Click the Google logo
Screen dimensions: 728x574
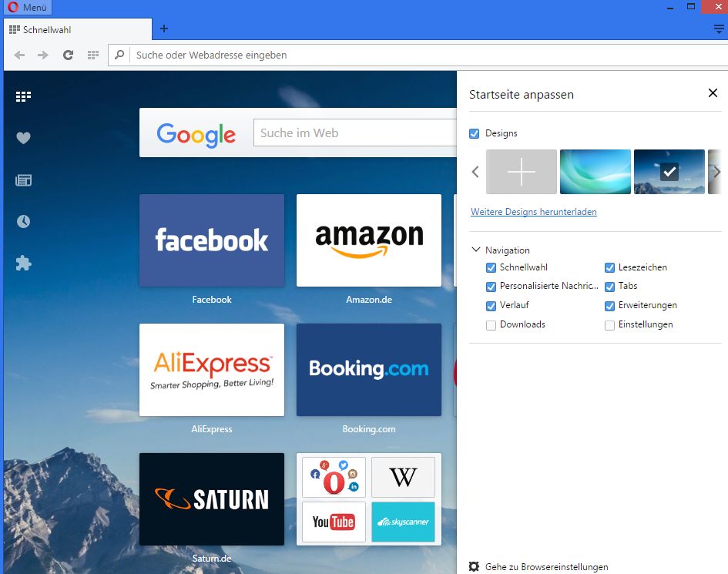[x=196, y=134]
